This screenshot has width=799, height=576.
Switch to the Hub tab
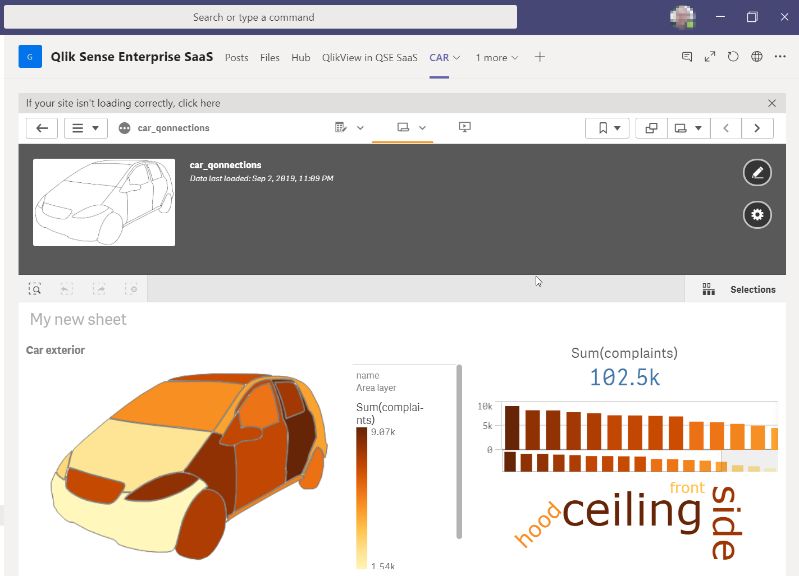coord(301,58)
